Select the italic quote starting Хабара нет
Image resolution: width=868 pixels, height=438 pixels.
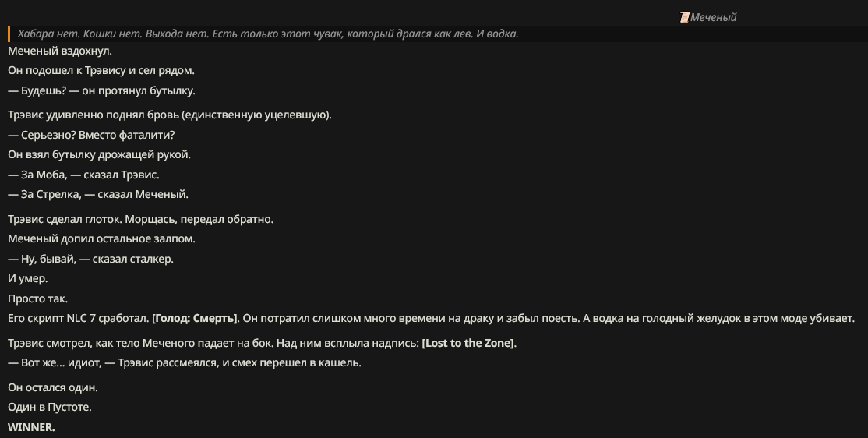coord(268,34)
